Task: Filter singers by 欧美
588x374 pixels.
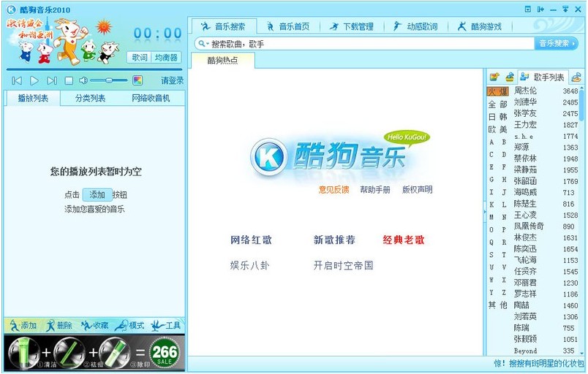Action: tap(497, 129)
